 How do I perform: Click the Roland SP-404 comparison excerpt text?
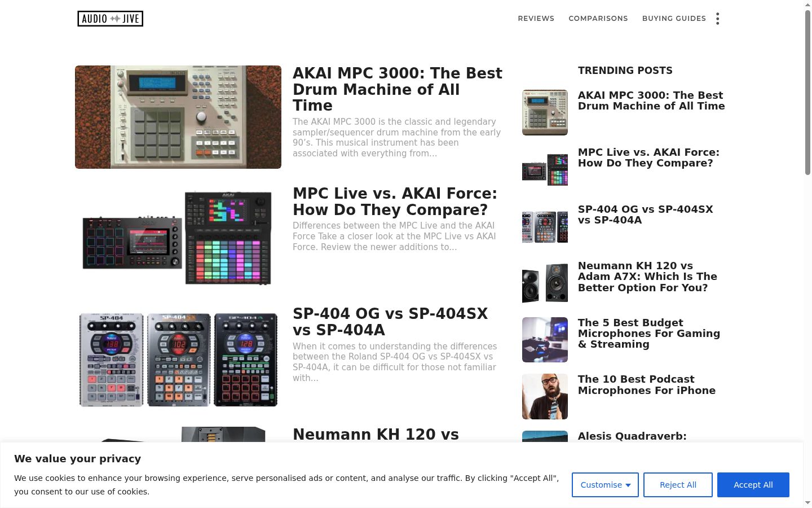(x=395, y=362)
